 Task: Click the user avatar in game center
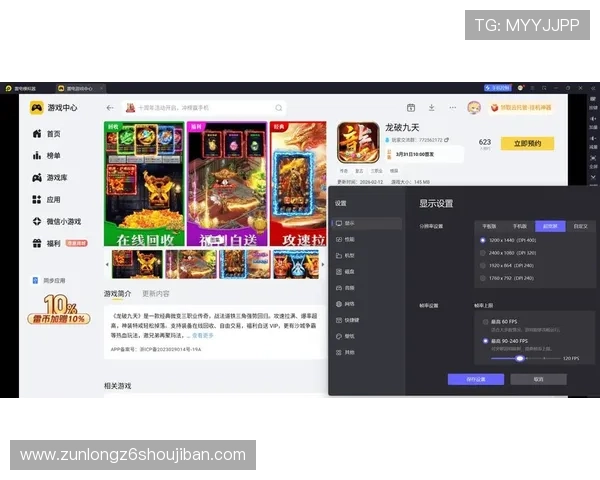(474, 108)
